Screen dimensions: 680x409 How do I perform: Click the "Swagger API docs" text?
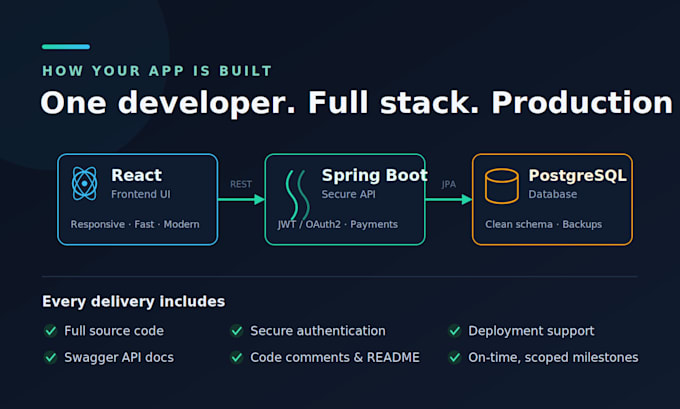119,357
